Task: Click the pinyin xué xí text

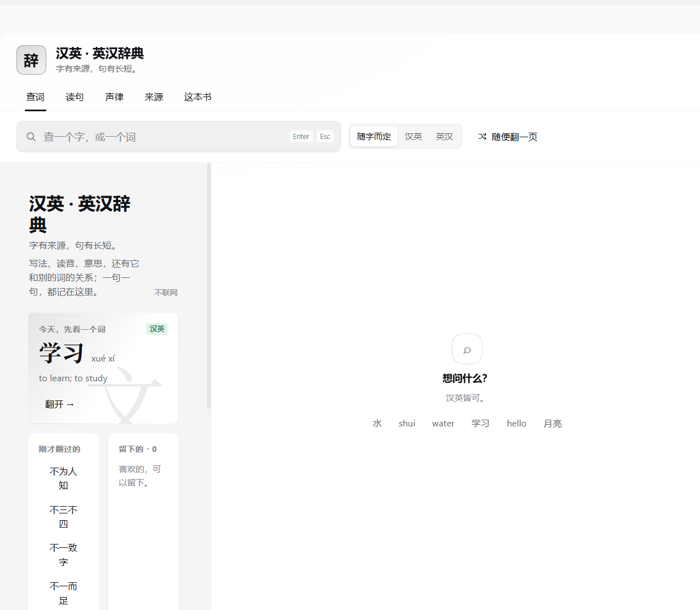Action: point(103,359)
